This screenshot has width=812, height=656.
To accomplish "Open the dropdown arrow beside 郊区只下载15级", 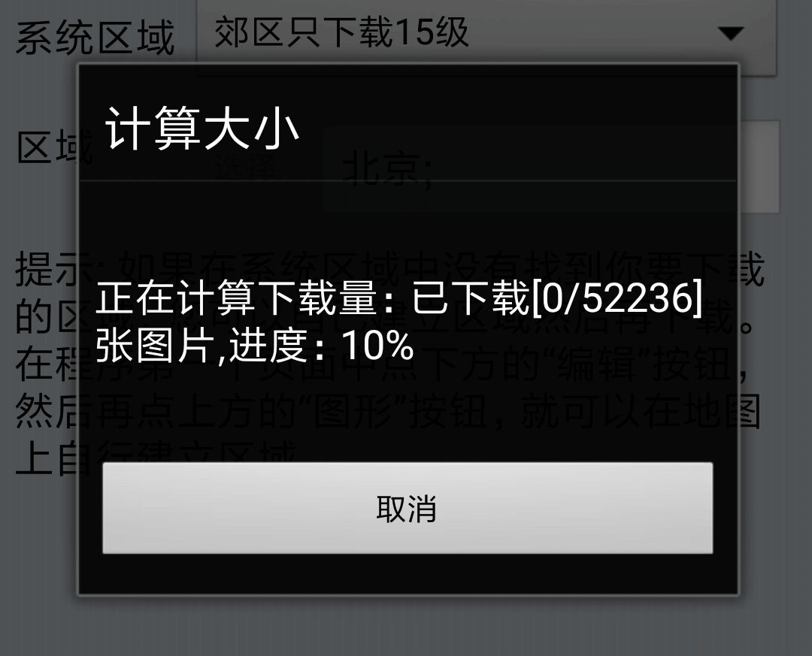I will click(x=732, y=34).
